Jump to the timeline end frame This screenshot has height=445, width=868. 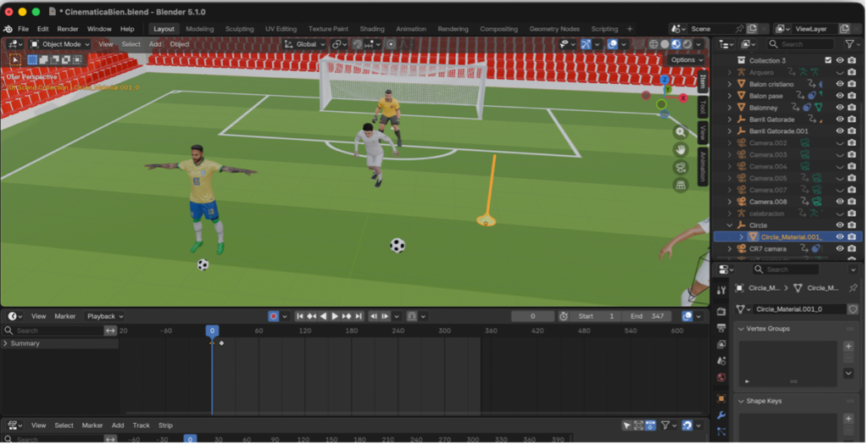(x=359, y=317)
